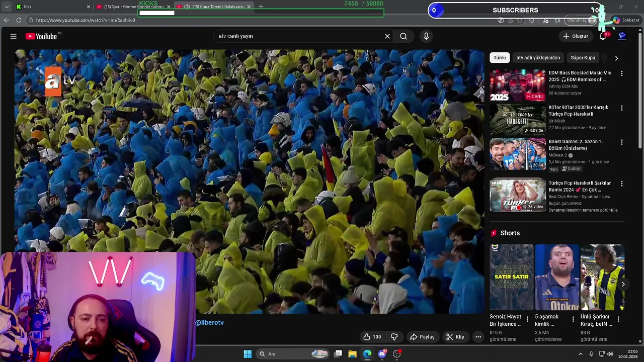The image size is (644, 362).
Task: Show more filter chips with right arrow
Action: click(616, 58)
